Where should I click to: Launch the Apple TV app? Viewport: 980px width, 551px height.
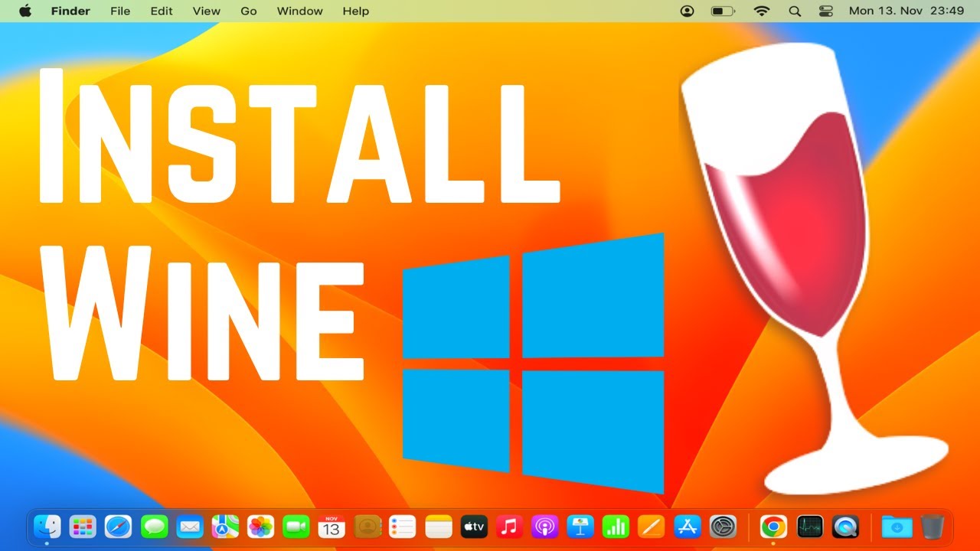[x=474, y=527]
